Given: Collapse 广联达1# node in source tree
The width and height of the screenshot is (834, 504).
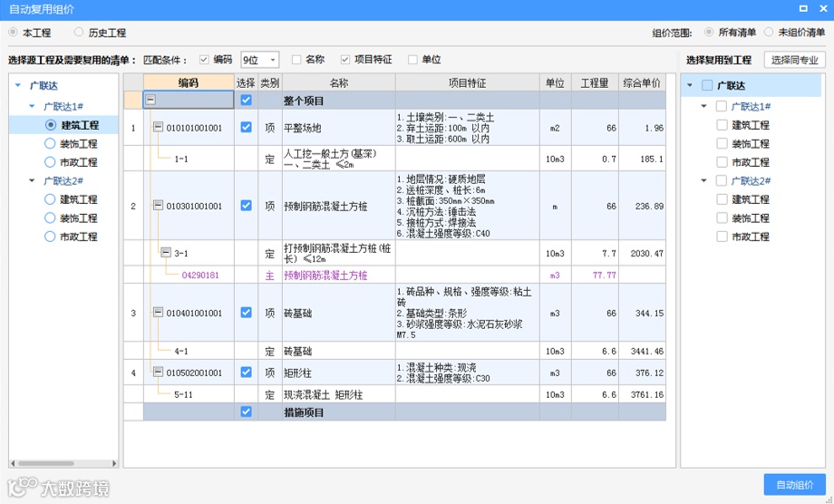Looking at the screenshot, I should (x=32, y=106).
